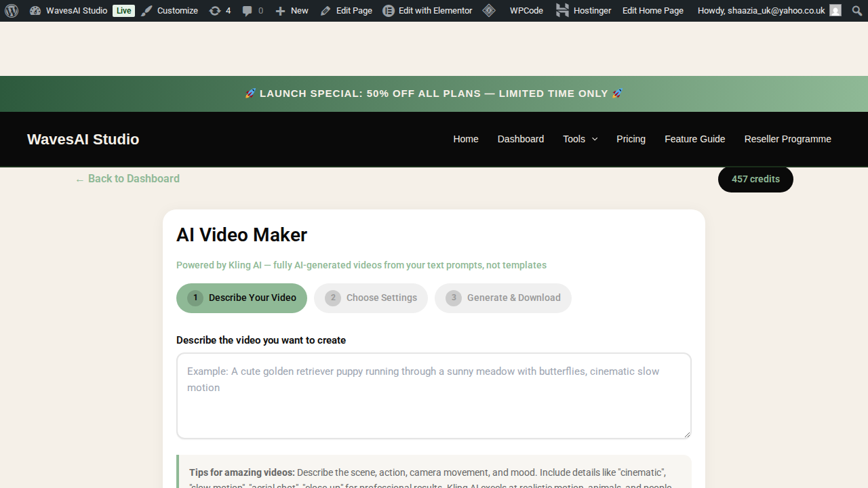The image size is (868, 488).
Task: Open the admin bar search magnifier
Action: click(856, 11)
